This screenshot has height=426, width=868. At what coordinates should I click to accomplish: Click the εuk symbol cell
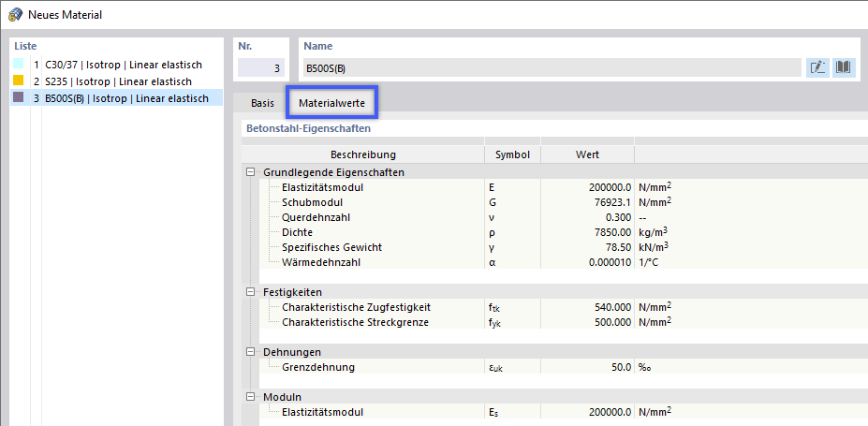click(512, 367)
